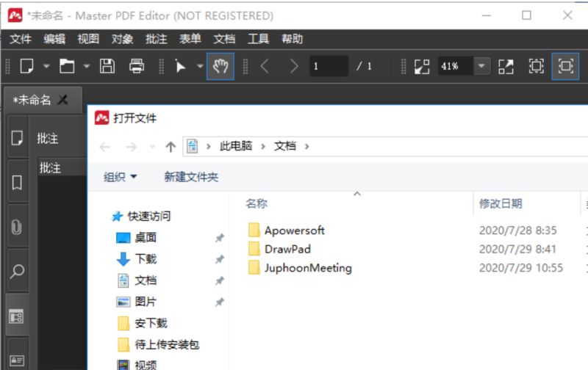Expand the Open file recent dropdown arrow
Image resolution: width=588 pixels, height=370 pixels.
(x=87, y=66)
